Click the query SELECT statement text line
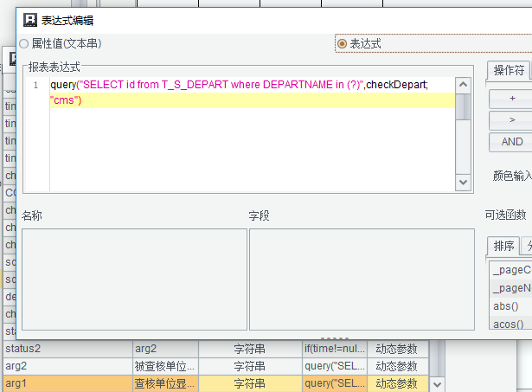The height and width of the screenshot is (392, 532). click(x=240, y=85)
